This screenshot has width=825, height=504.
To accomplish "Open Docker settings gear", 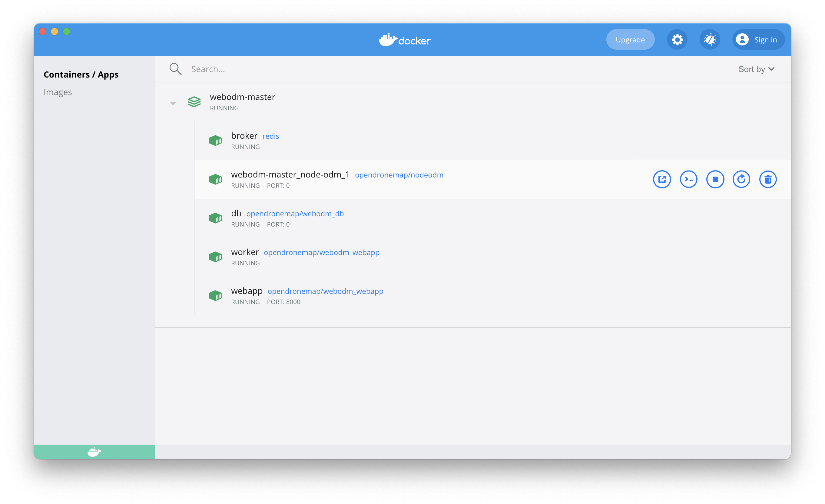I will (677, 40).
